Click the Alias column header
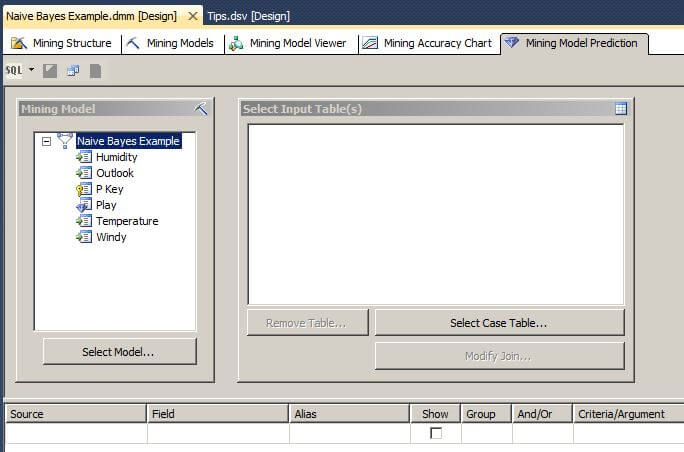This screenshot has width=684, height=452. click(x=349, y=414)
